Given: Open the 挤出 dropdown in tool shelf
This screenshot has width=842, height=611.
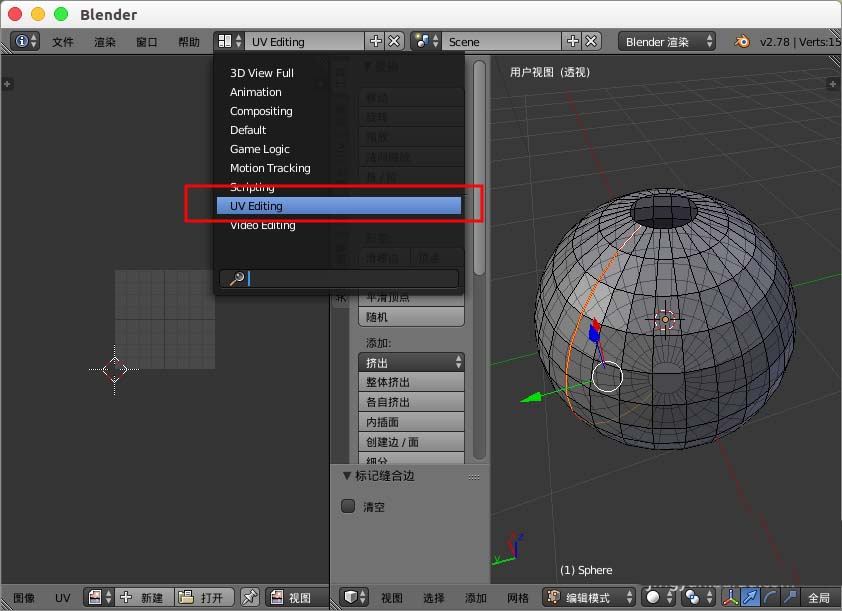Looking at the screenshot, I should point(411,361).
